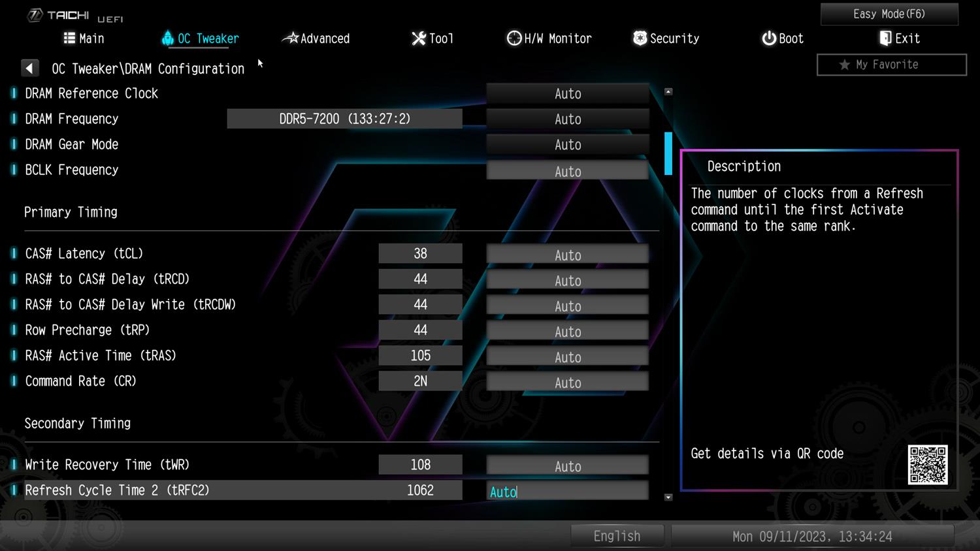The width and height of the screenshot is (980, 551).
Task: Click the back arrow icon beside breadcrumb
Action: coord(29,69)
